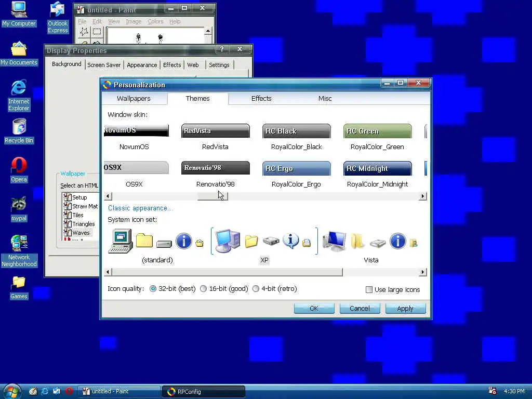Select 16-bit (good) icon quality
The image size is (532, 399).
point(203,289)
